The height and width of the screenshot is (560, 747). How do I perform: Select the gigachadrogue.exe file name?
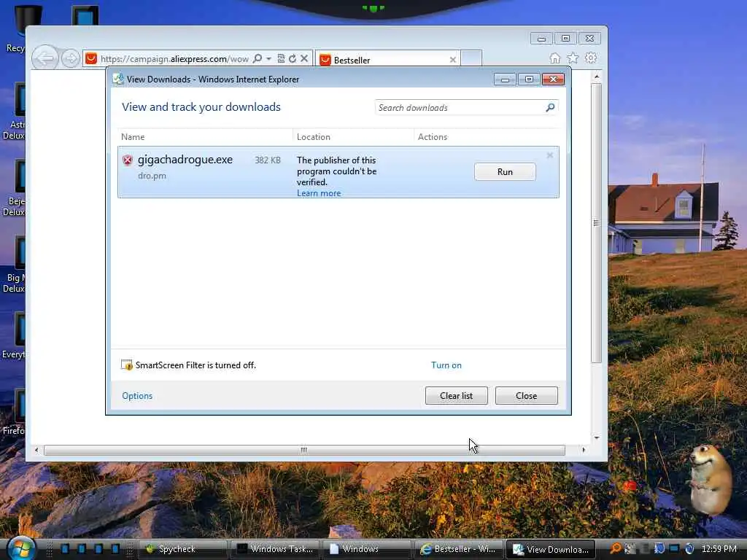click(185, 160)
